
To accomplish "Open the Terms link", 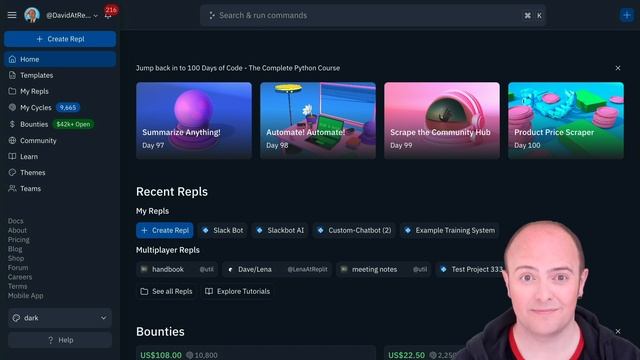I will click(18, 286).
